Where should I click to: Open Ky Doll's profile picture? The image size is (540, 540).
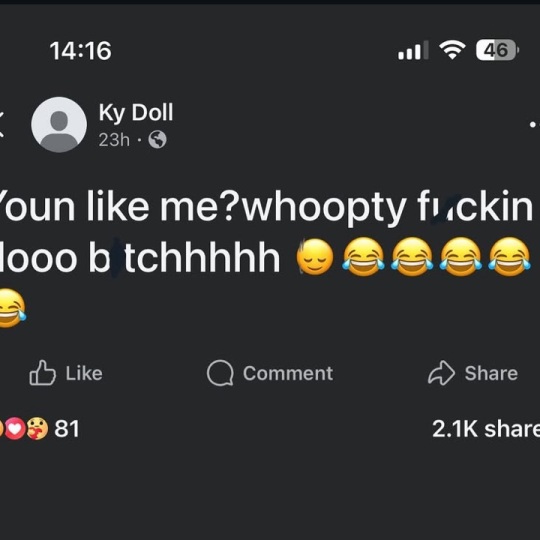59,125
